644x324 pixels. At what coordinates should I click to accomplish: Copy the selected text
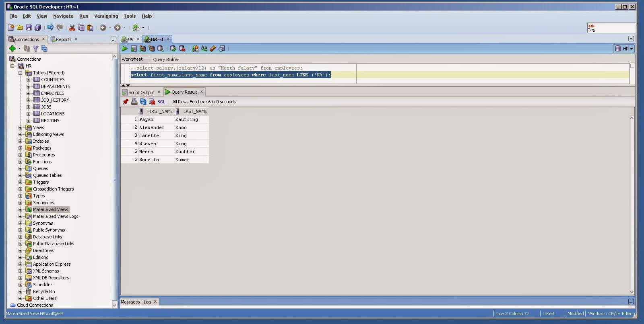(x=81, y=28)
